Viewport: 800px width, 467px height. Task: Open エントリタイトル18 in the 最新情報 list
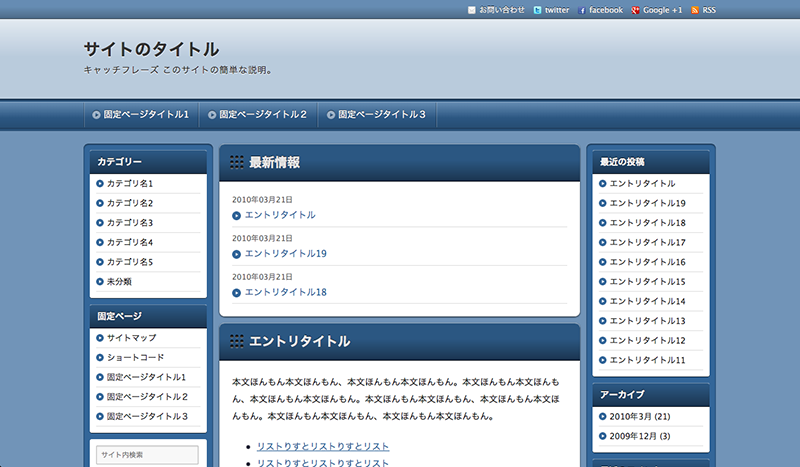pos(286,292)
